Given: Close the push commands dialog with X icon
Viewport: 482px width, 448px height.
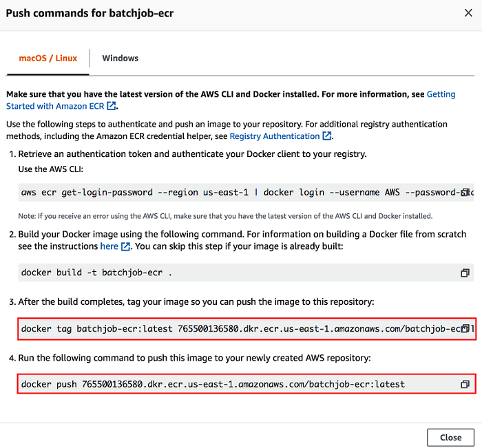Looking at the screenshot, I should [x=469, y=13].
